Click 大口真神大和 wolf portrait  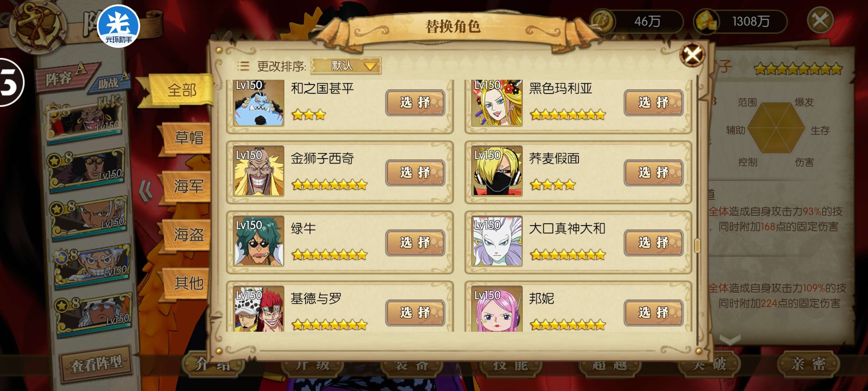497,241
